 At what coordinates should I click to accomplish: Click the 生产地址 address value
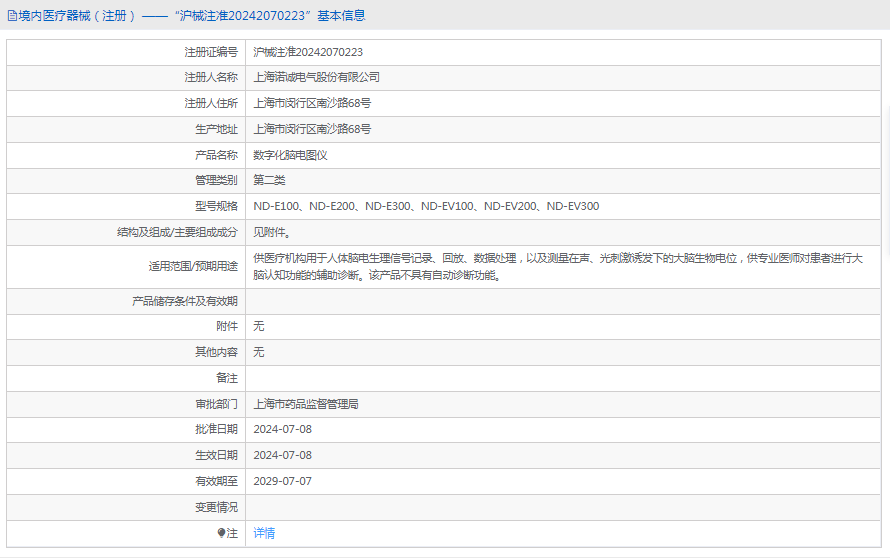tap(312, 129)
